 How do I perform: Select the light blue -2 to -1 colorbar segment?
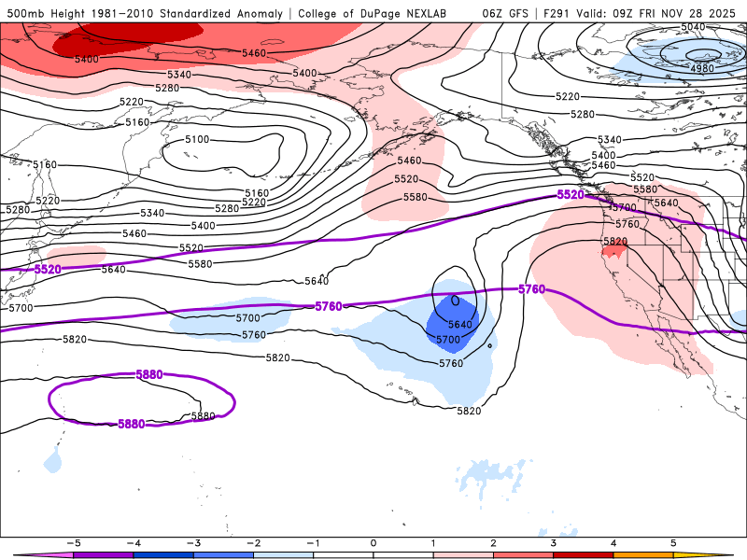(284, 555)
